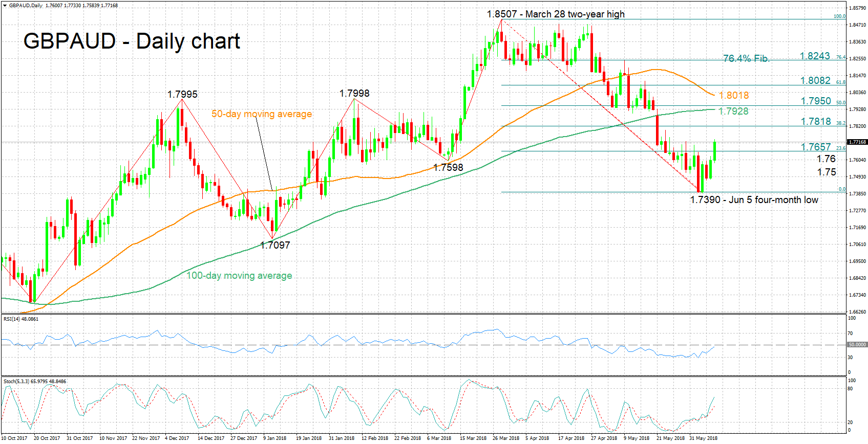Image resolution: width=868 pixels, height=444 pixels.
Task: Click the '1.7390 - Jun 5 four-month low' label
Action: (754, 199)
